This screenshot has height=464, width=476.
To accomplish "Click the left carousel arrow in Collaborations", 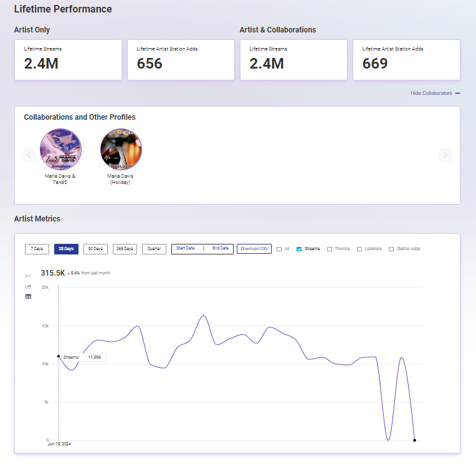I will click(29, 155).
